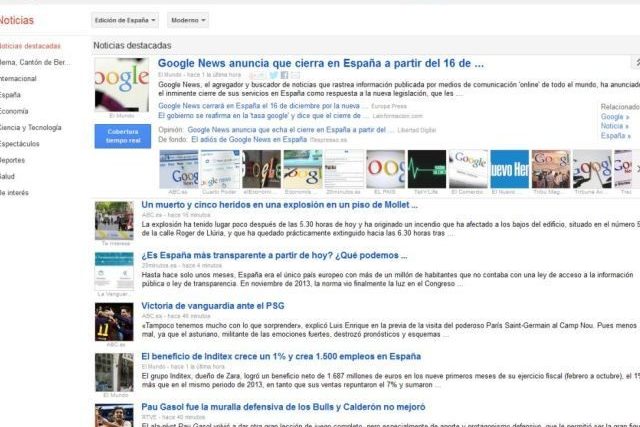Open '¿Es España más transparente a partir de hoy?'
This screenshot has height=427, width=640.
coord(274,256)
